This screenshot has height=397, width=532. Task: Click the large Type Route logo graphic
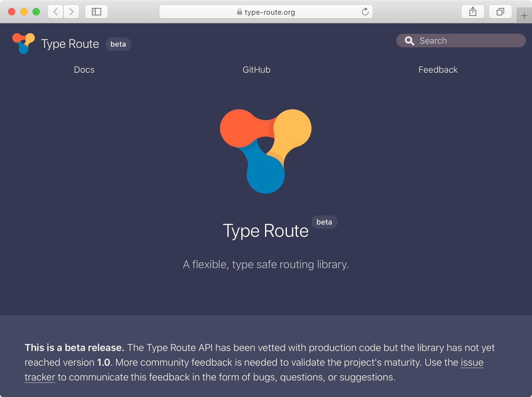[266, 151]
